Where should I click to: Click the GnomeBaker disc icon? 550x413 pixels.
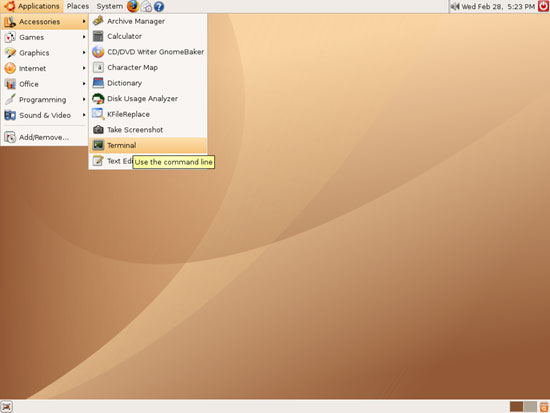point(98,52)
